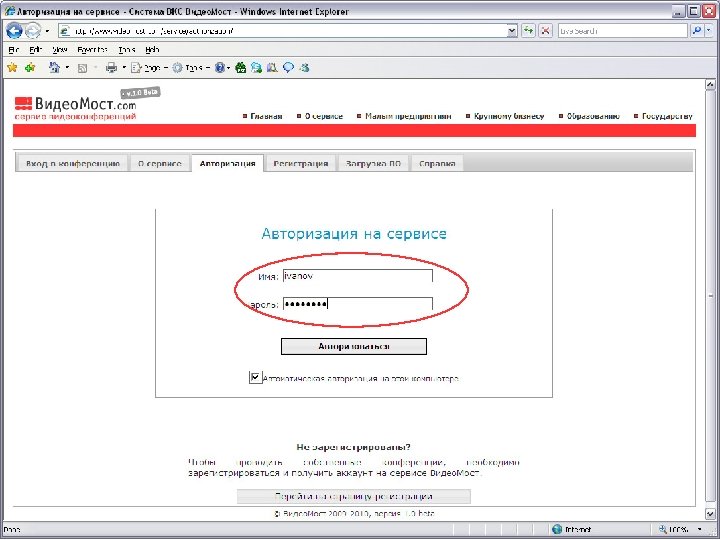Switch to the Загрузка ПО tab
Image resolution: width=720 pixels, height=540 pixels.
pos(373,163)
